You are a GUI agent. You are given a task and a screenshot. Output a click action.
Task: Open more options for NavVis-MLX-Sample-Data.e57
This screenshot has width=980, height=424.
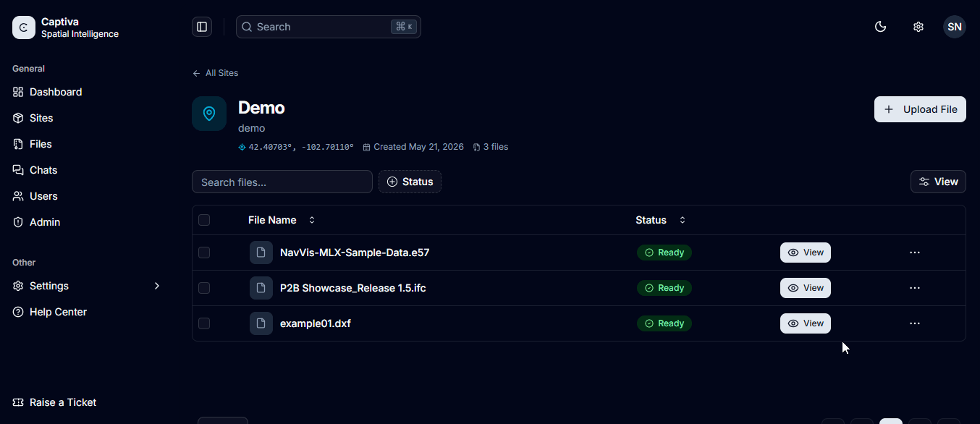point(915,253)
